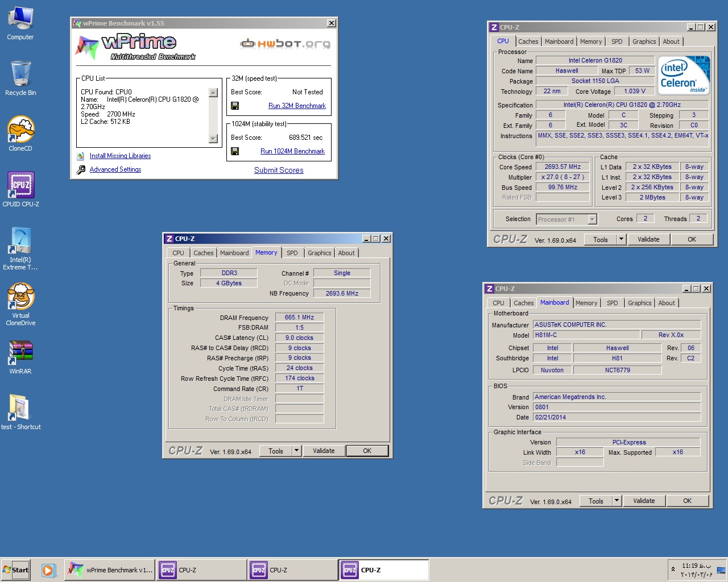Image resolution: width=728 pixels, height=582 pixels.
Task: Switch to CPU tab in Mainboard window
Action: [x=498, y=303]
